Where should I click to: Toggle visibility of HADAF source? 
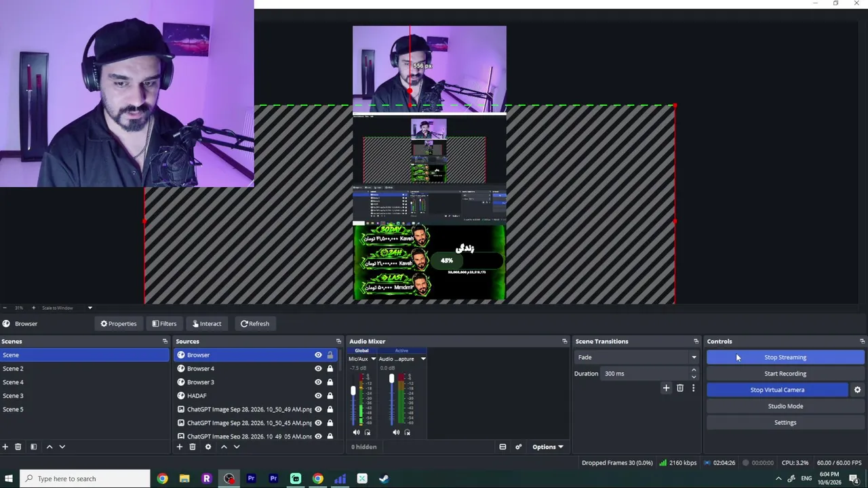tap(318, 396)
